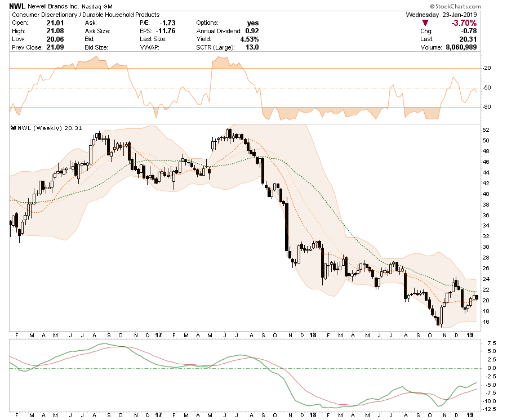
Task: Click the 18 year marker under price chart
Action: tap(313, 335)
